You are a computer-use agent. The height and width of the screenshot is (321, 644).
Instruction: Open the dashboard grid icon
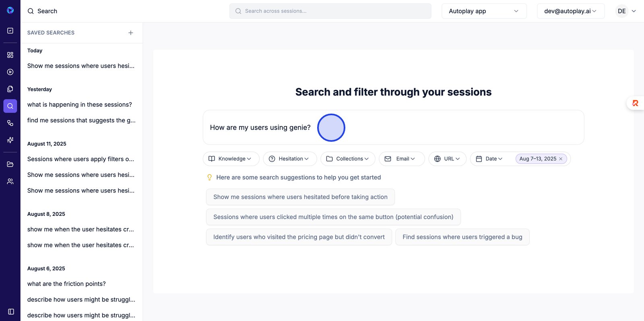click(10, 55)
